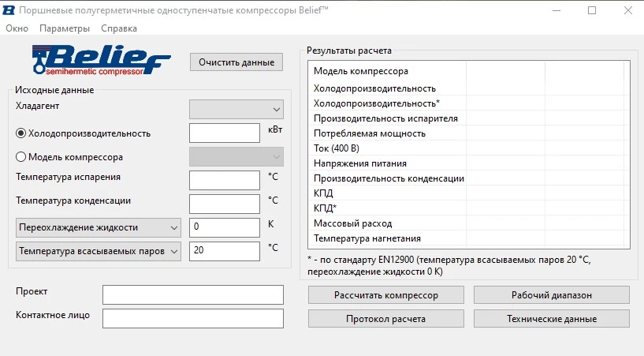
Task: Click Технические данные button
Action: pos(552,319)
